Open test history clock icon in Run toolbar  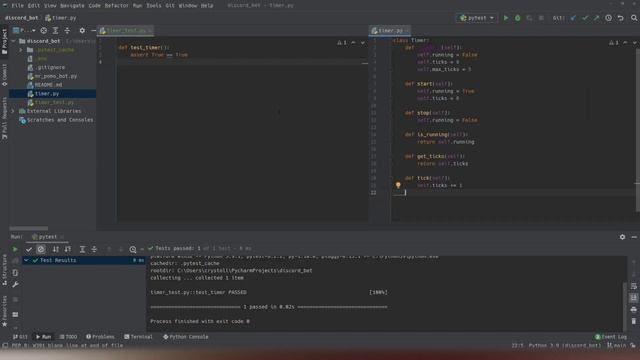133,249
